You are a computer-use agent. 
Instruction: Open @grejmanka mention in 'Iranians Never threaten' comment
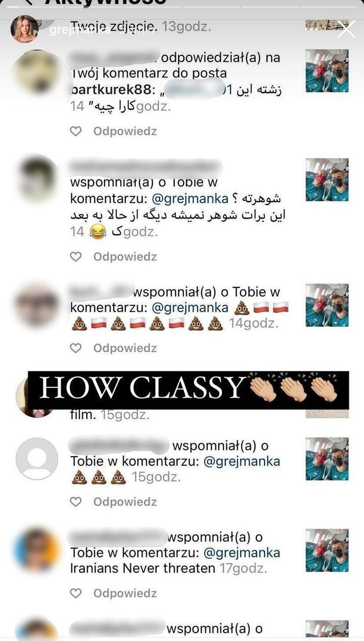(x=242, y=553)
